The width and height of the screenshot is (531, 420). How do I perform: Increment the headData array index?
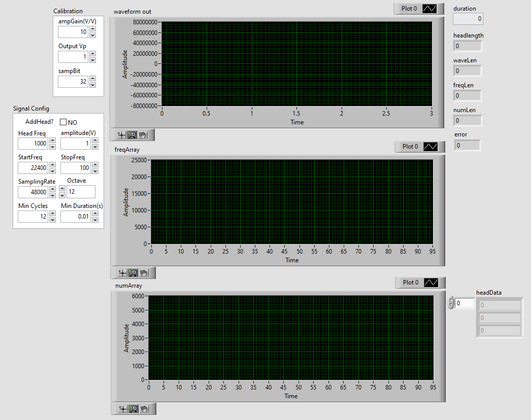[451, 300]
